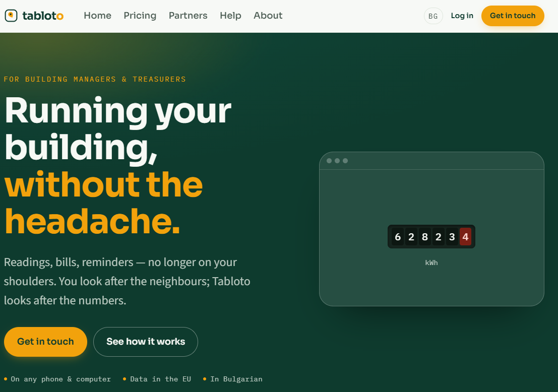Click the three window dots in mockup
Viewport: 558px width, 392px height.
click(x=337, y=161)
